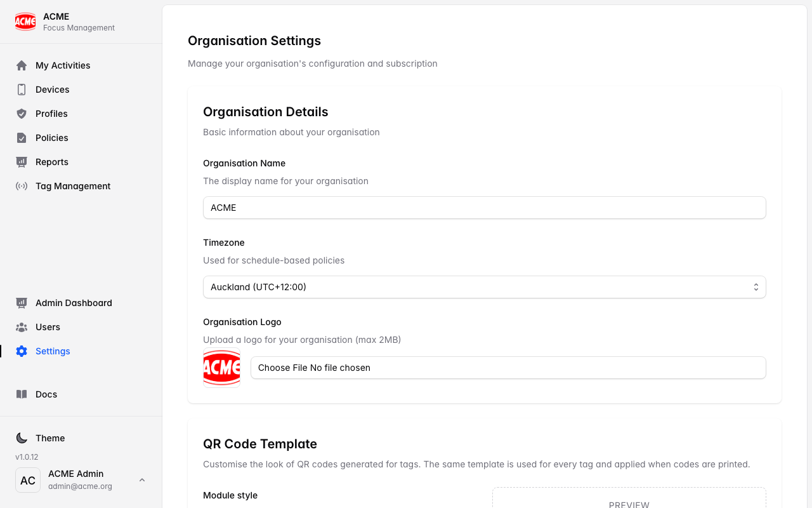Image resolution: width=812 pixels, height=508 pixels.
Task: Click the home icon beside My Activities
Action: click(x=22, y=65)
